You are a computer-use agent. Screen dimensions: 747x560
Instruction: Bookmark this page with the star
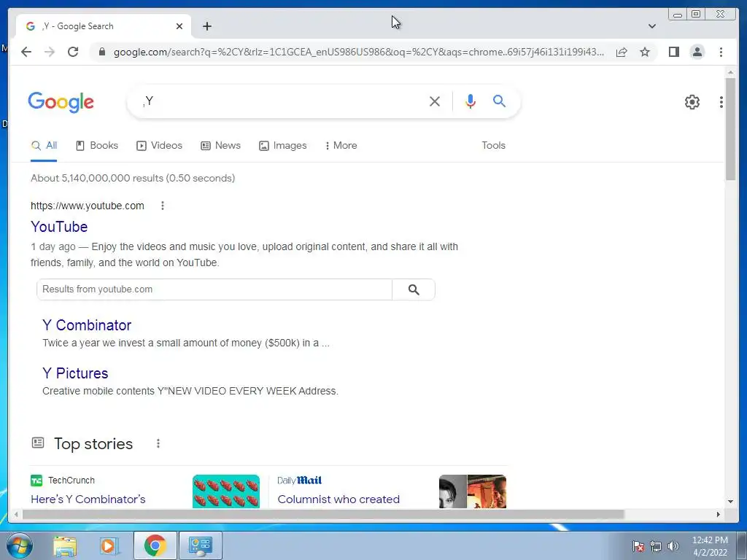645,52
